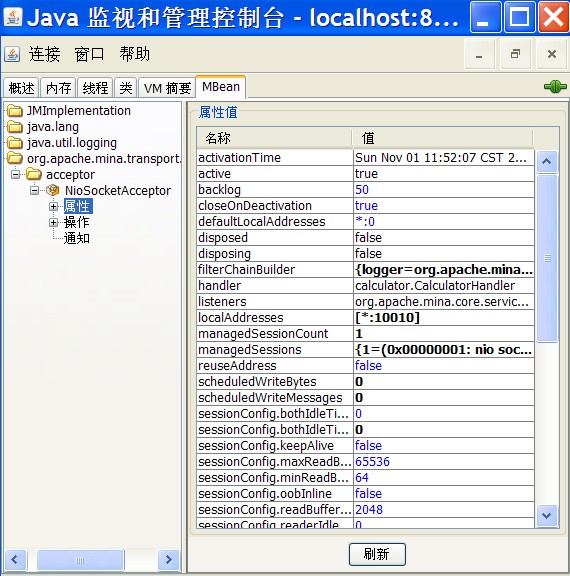Screen dimensions: 570x576
Task: Click the scroll down arrow in attribute table
Action: click(547, 516)
